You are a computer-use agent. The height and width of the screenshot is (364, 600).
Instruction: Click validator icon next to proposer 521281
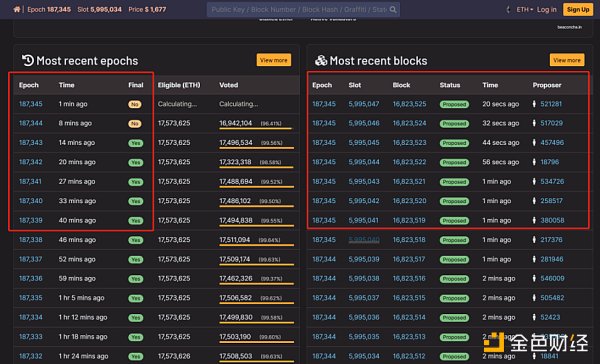point(534,104)
